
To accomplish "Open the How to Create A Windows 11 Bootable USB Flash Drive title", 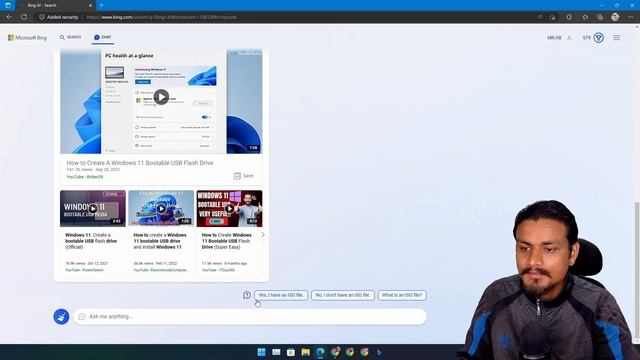I will point(140,163).
